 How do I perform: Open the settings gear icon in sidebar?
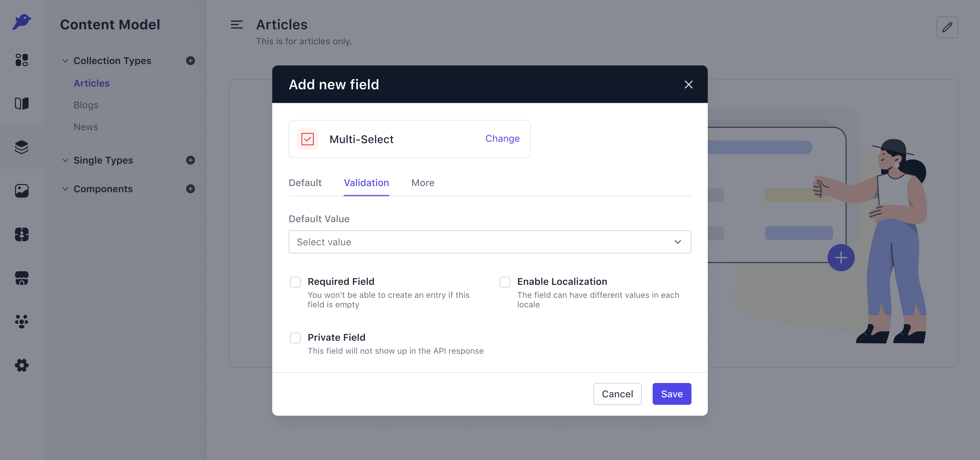coord(22,365)
